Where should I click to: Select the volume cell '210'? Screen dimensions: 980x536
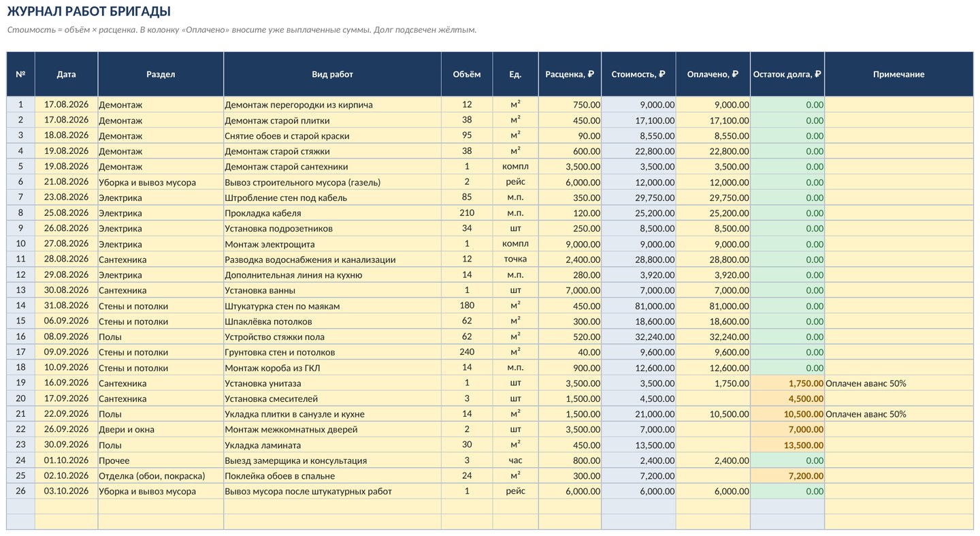click(467, 213)
